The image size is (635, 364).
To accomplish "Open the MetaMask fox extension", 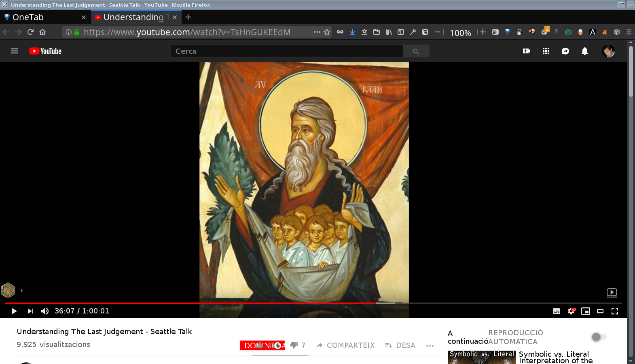I will tap(605, 32).
